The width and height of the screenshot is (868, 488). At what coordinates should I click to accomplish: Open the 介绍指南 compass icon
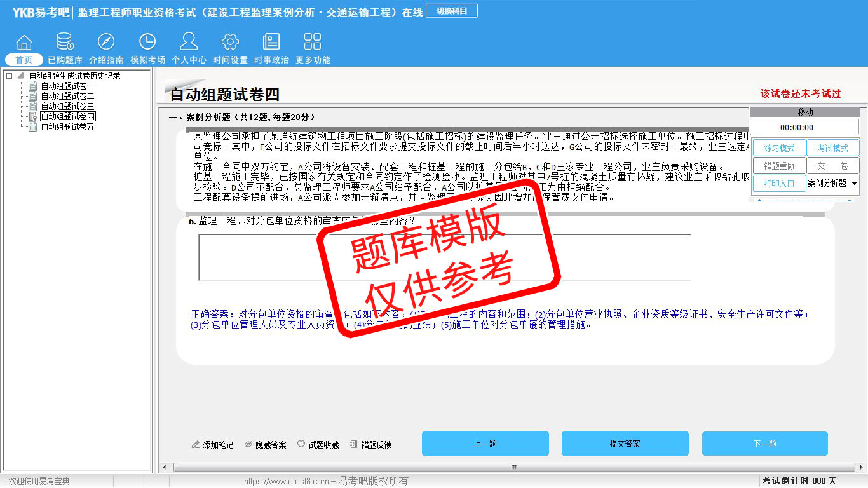pyautogui.click(x=106, y=43)
